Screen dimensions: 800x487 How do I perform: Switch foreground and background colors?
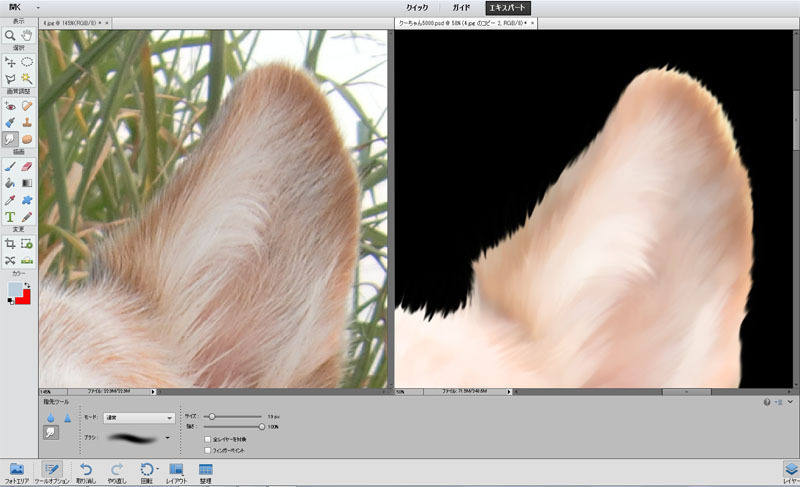point(27,285)
